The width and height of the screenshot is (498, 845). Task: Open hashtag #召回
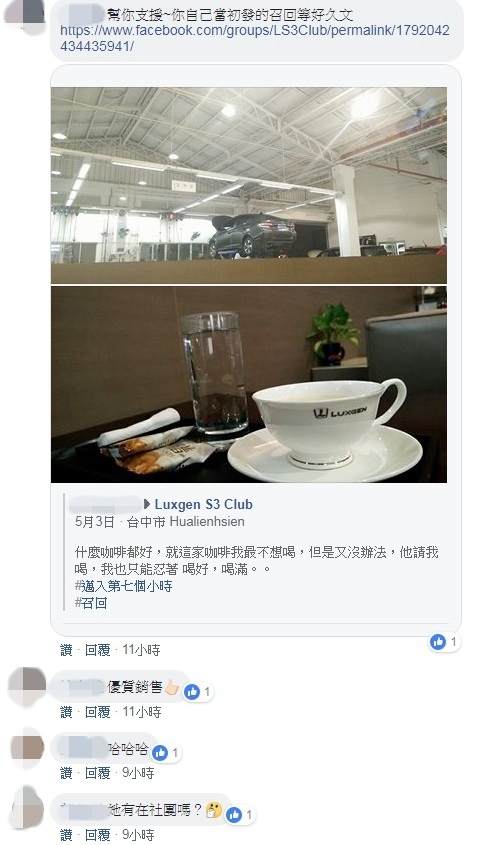coord(91,603)
